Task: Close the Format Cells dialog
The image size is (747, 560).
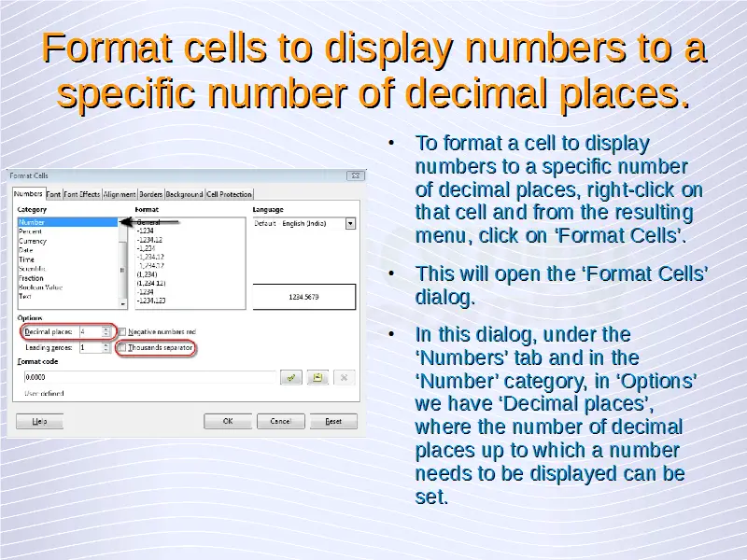Action: coord(355,175)
